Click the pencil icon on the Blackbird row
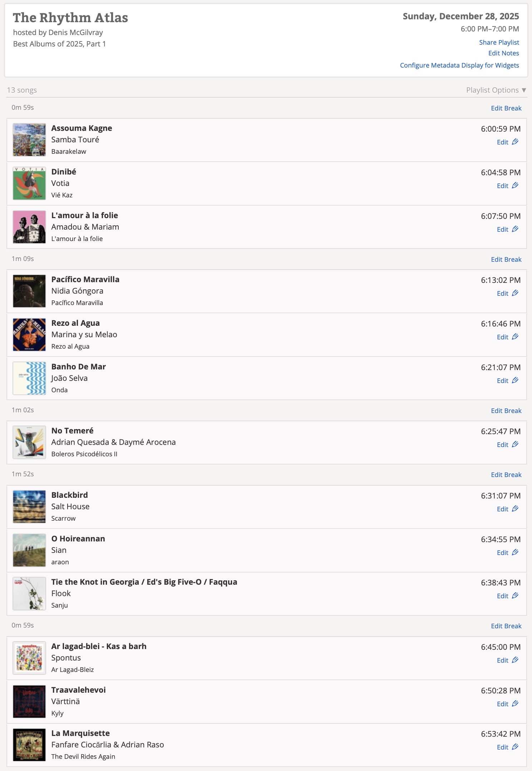 (x=515, y=509)
